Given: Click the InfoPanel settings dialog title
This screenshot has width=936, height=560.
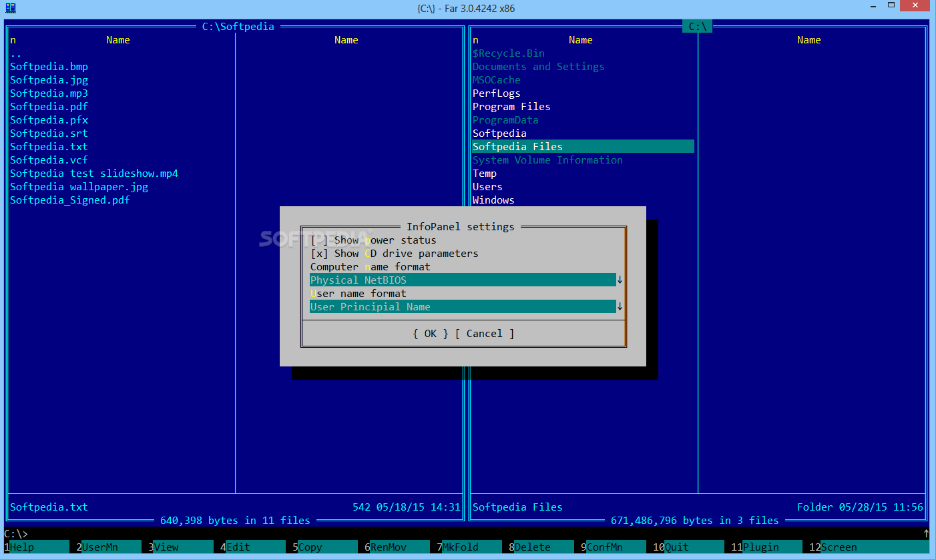Looking at the screenshot, I should pyautogui.click(x=461, y=227).
